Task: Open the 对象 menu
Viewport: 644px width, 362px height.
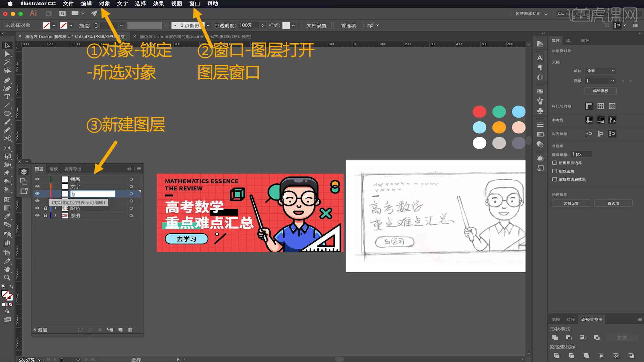Action: (x=105, y=4)
